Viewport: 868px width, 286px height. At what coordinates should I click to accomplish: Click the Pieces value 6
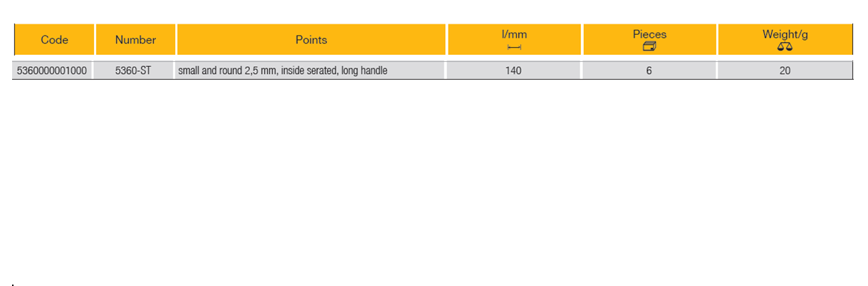point(649,70)
